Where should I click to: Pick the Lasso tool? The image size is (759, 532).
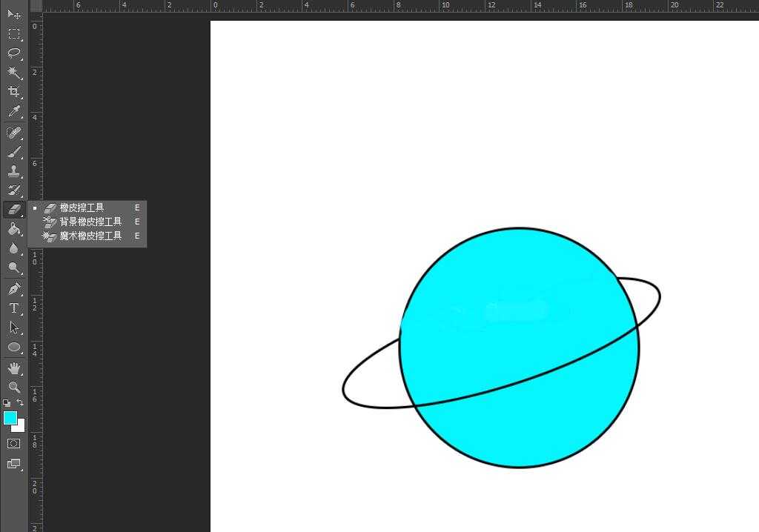pyautogui.click(x=14, y=53)
